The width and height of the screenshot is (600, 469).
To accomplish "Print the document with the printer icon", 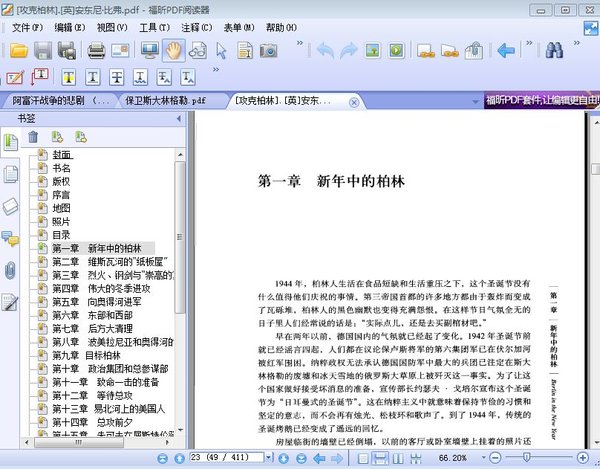I will [96, 50].
